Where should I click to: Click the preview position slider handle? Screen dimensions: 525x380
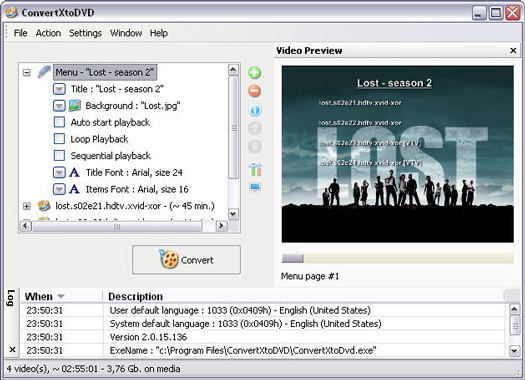click(293, 258)
